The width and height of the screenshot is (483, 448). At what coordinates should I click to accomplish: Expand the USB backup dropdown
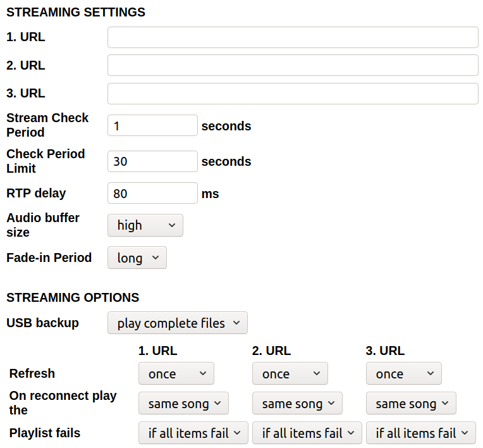point(178,323)
